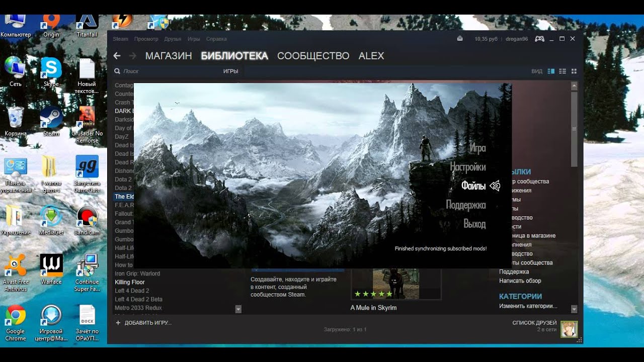Launch Steam desktop shortcut

51,121
